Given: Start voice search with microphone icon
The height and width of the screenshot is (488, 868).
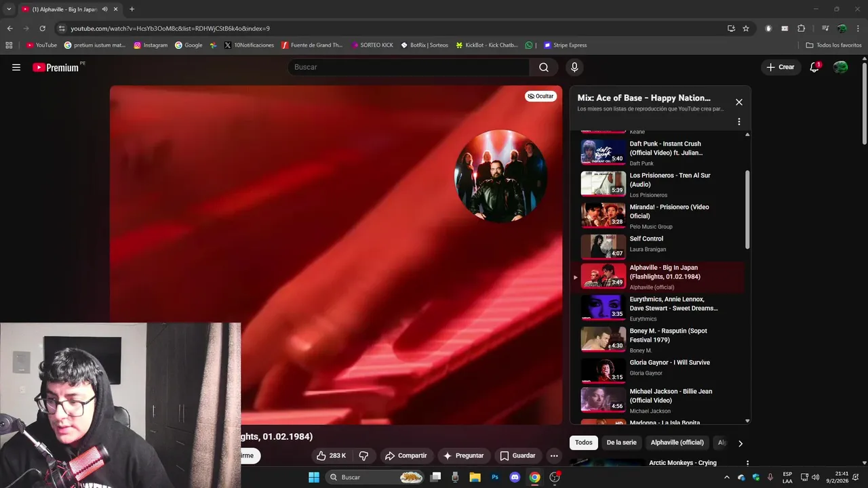Looking at the screenshot, I should 574,67.
